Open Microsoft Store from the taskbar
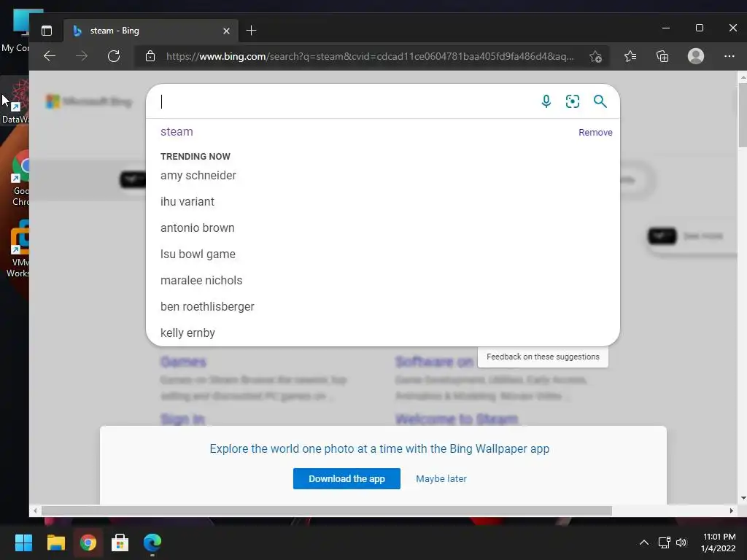The image size is (747, 560). pyautogui.click(x=120, y=542)
